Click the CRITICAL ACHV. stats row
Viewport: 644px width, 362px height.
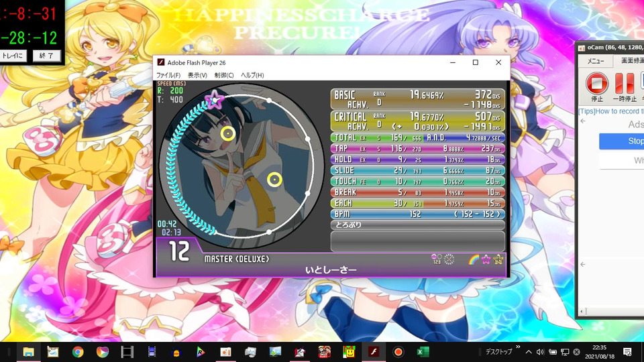pos(418,121)
